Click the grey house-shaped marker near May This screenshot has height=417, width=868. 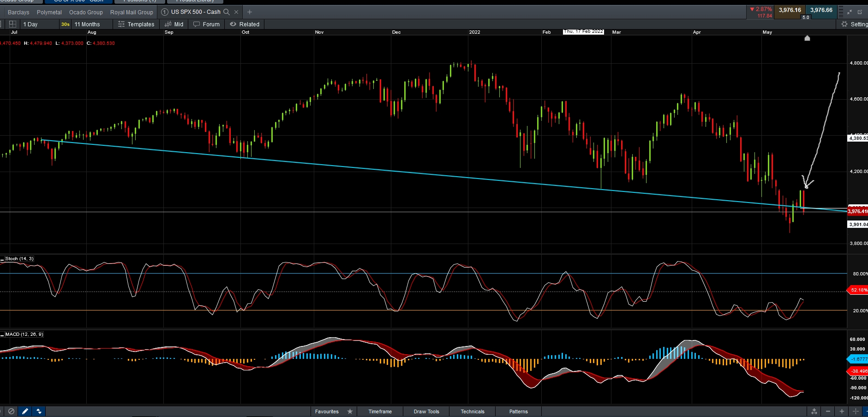(x=807, y=38)
